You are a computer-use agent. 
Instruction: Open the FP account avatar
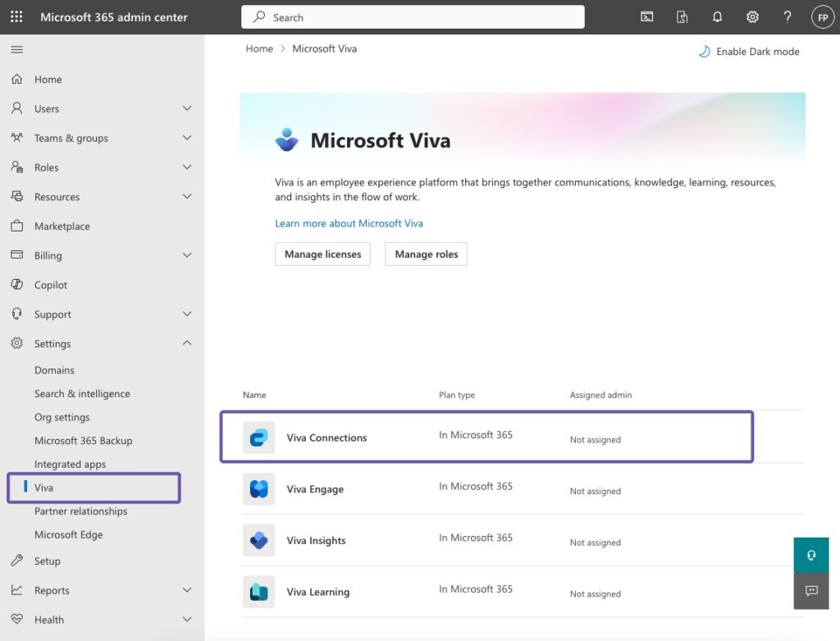823,17
